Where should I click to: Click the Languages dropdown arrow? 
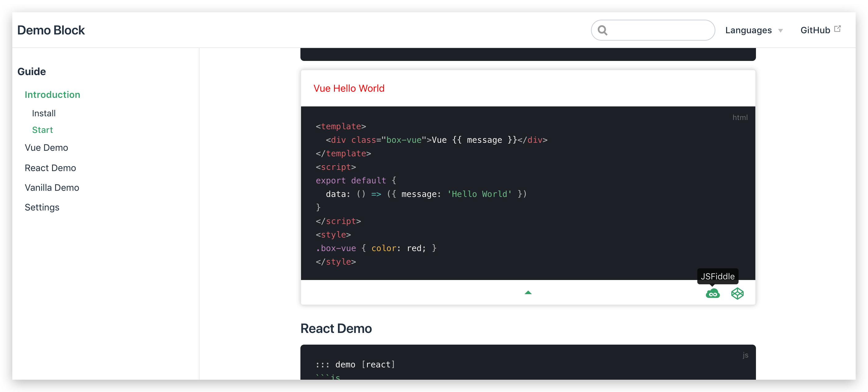pyautogui.click(x=780, y=31)
